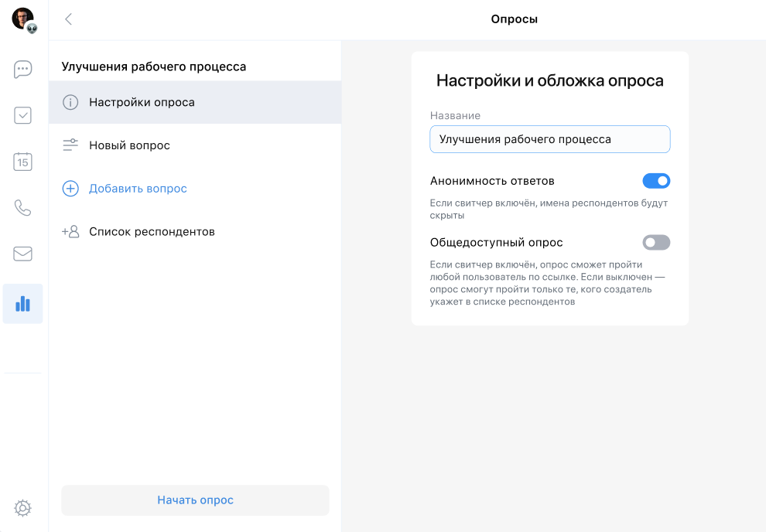The image size is (766, 532).
Task: Click the Название text field
Action: pos(549,140)
